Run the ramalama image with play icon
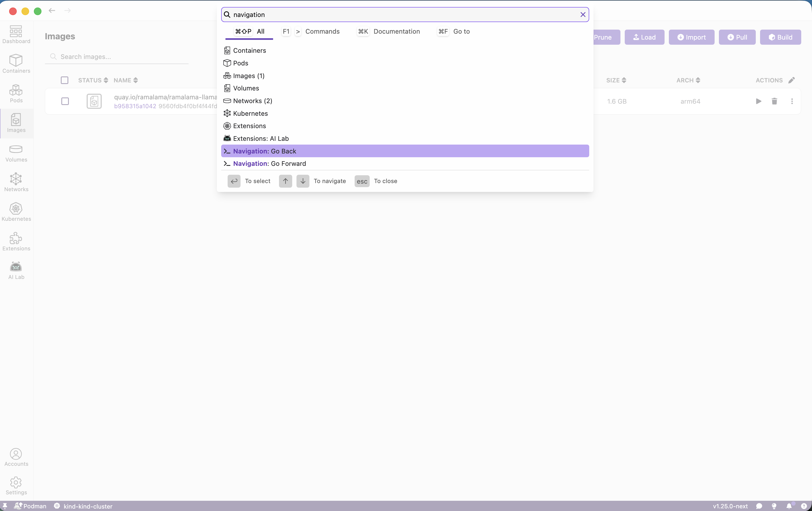The image size is (812, 511). 758,101
